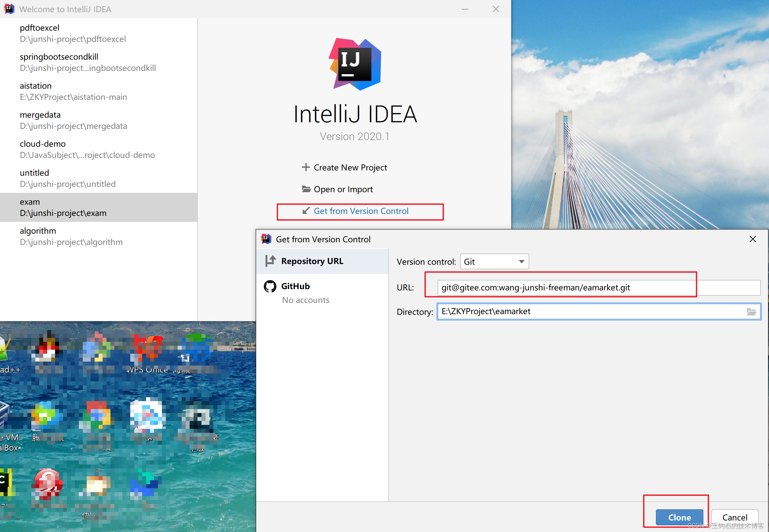Select the Repository URL tab
This screenshot has height=532, width=769.
312,261
